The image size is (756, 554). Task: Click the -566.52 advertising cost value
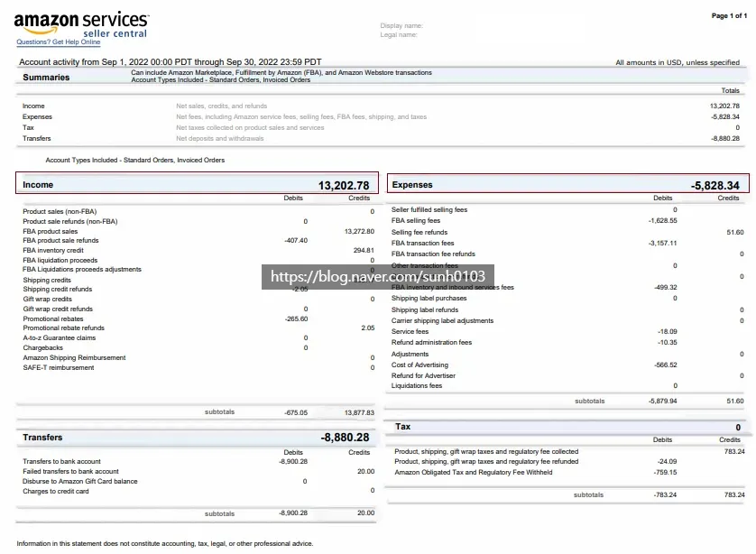(x=666, y=365)
